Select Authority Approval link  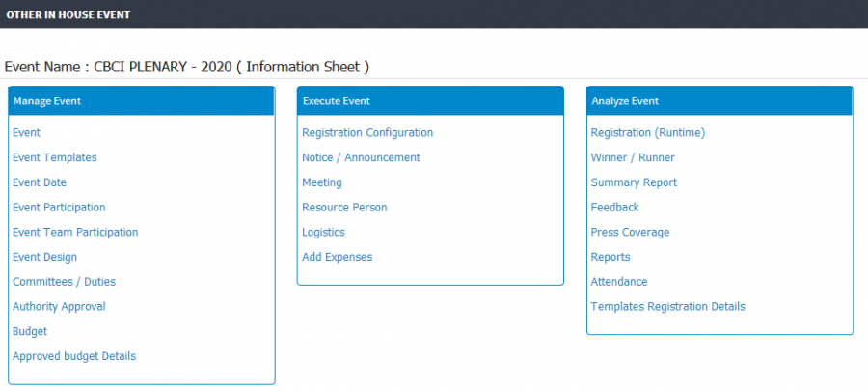(x=59, y=307)
